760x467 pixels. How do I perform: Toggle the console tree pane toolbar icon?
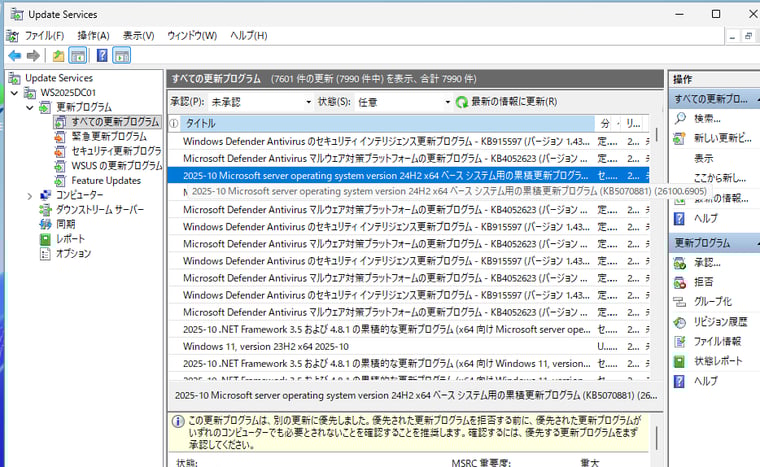78,56
